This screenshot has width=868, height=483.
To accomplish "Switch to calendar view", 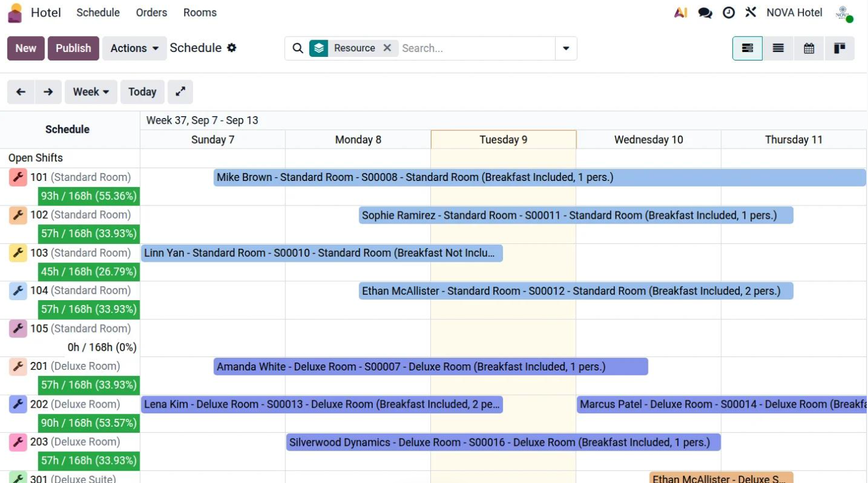I will pos(809,48).
